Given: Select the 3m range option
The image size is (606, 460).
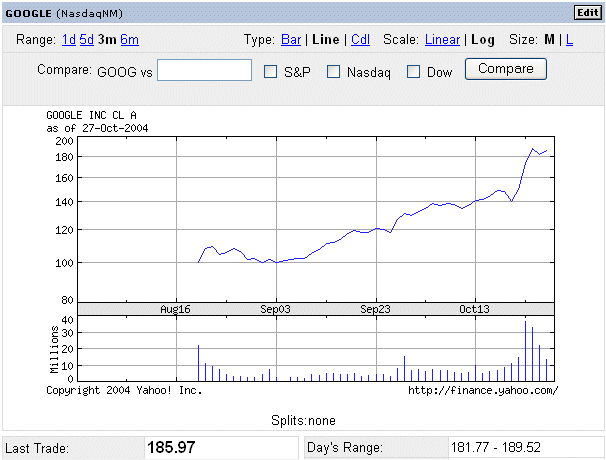Looking at the screenshot, I should point(107,39).
